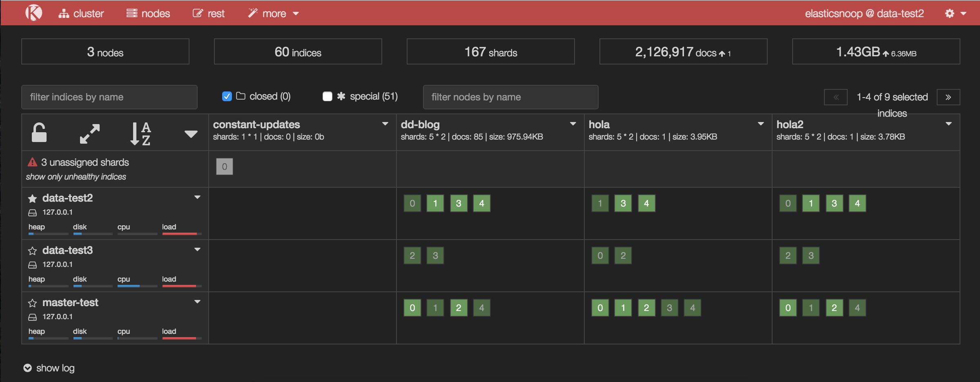Click the Cerebro logo icon
Image resolution: width=980 pixels, height=382 pixels.
[x=33, y=13]
